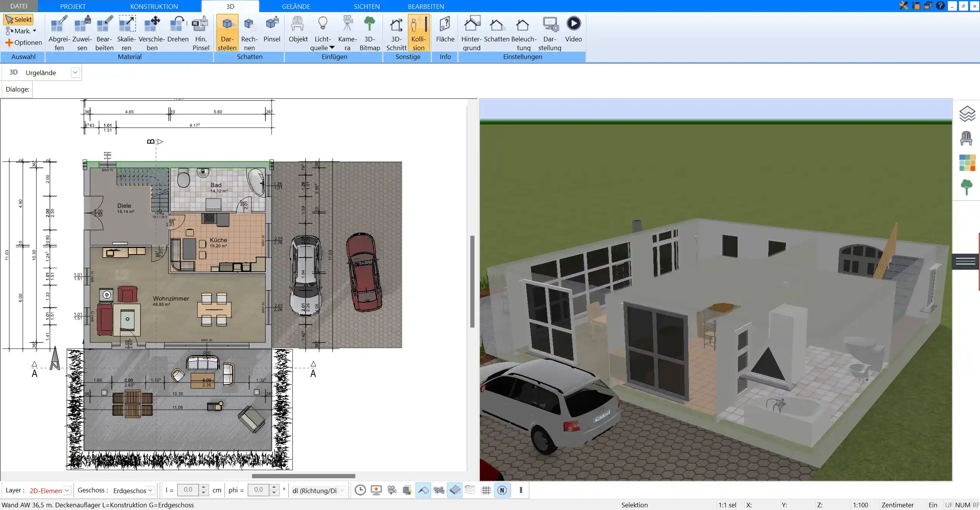Toggle the roof display button in bottom toolbar
The height and width of the screenshot is (510, 980).
423,490
